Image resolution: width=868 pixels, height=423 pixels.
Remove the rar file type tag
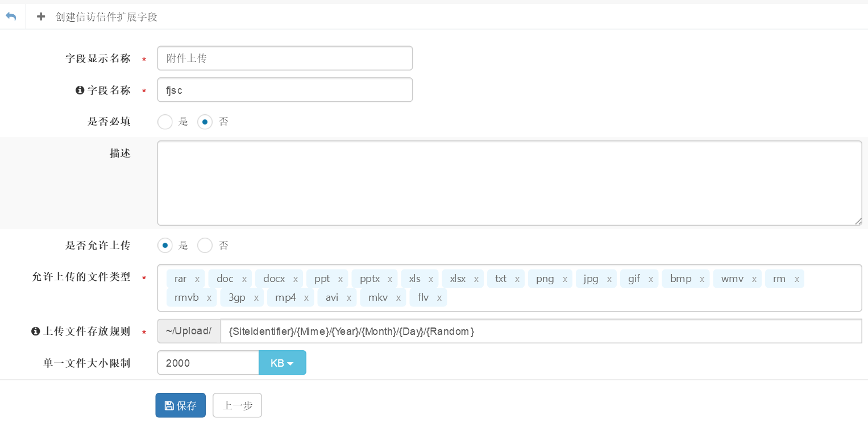click(x=197, y=279)
